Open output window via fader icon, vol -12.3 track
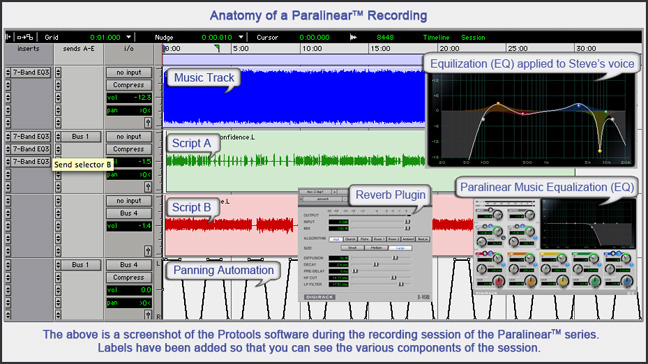 tap(148, 123)
